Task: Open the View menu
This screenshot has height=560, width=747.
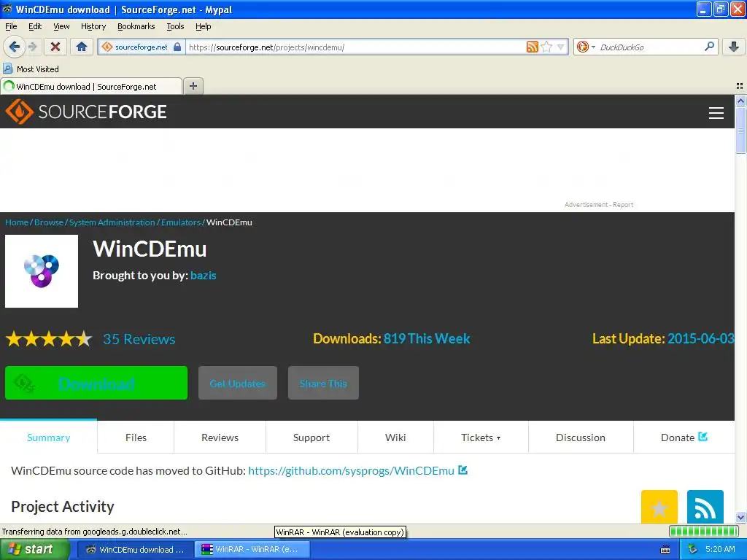Action: 61,26
